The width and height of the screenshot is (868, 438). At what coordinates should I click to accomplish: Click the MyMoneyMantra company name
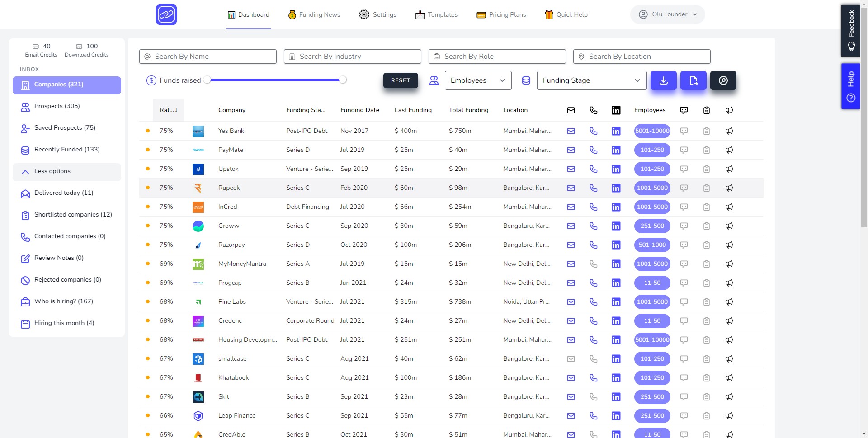(x=242, y=264)
